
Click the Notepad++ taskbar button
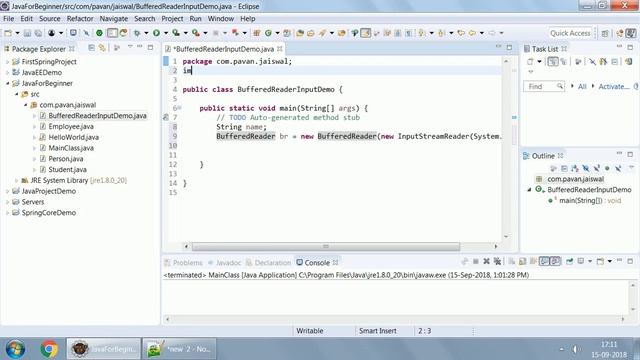179,349
